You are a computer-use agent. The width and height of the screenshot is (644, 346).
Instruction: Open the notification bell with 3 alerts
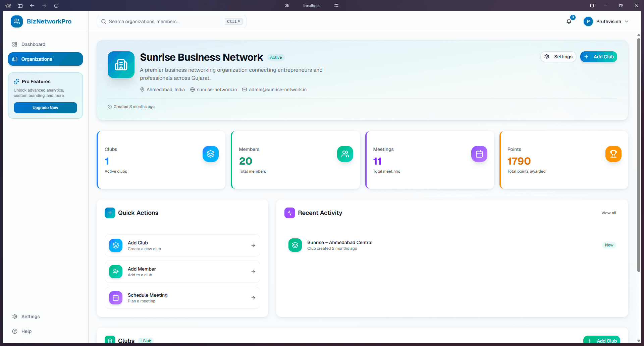(x=569, y=21)
